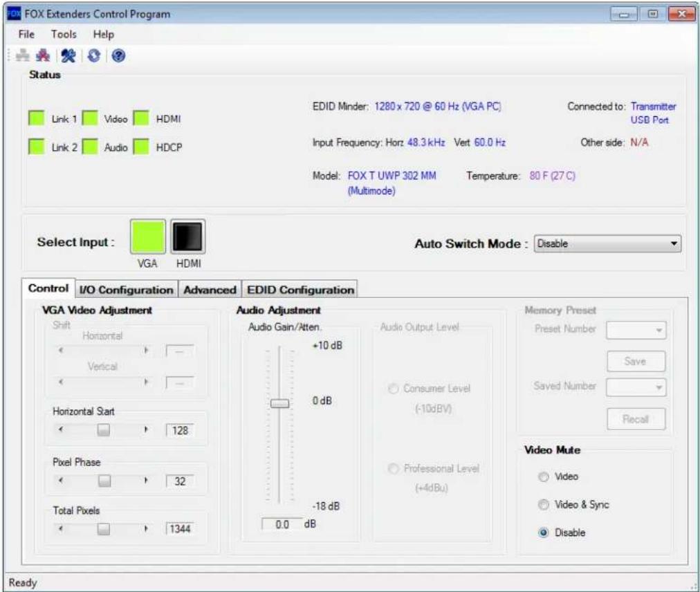Click Total Pixels left arrow

(61, 529)
